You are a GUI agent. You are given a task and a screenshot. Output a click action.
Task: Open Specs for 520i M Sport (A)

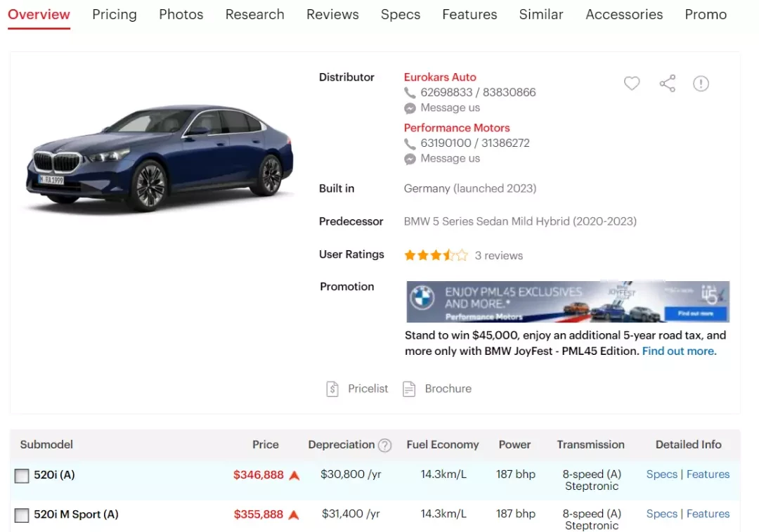(x=662, y=514)
